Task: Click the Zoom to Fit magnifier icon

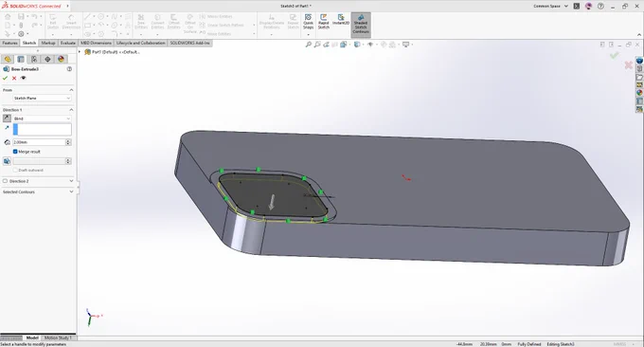Action: tap(309, 45)
